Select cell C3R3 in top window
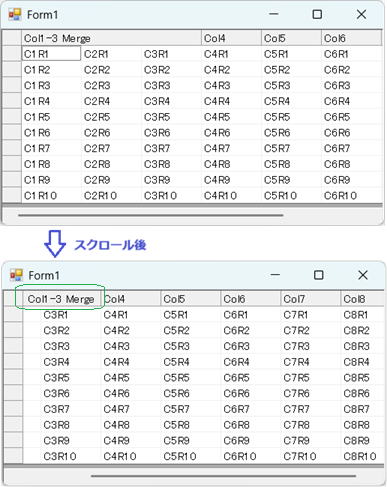This screenshot has width=387, height=487. point(171,85)
